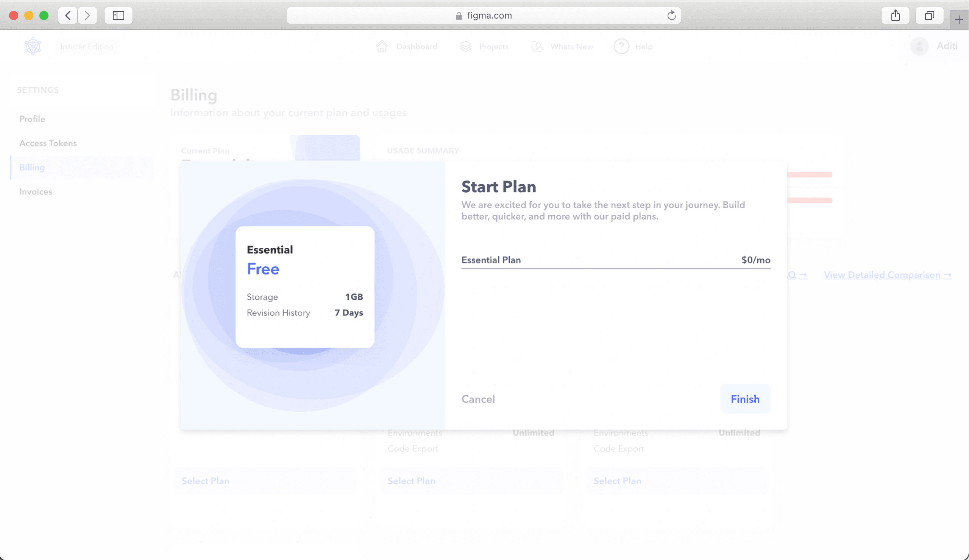969x560 pixels.
Task: Click the browser forward arrow button
Action: point(87,16)
